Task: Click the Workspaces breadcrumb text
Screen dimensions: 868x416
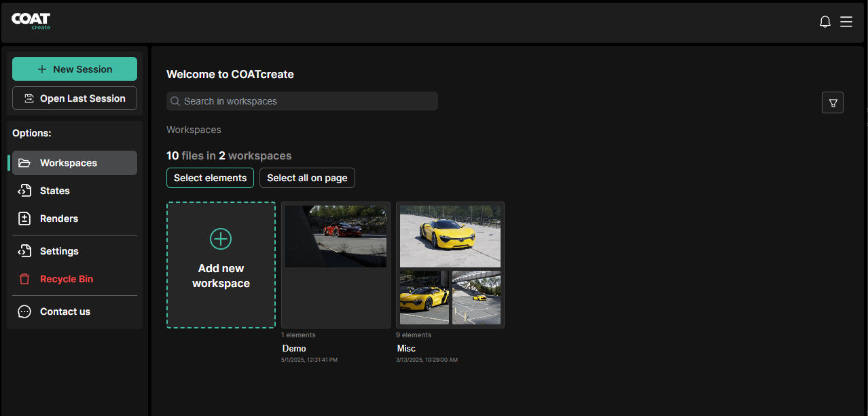Action: click(x=194, y=130)
